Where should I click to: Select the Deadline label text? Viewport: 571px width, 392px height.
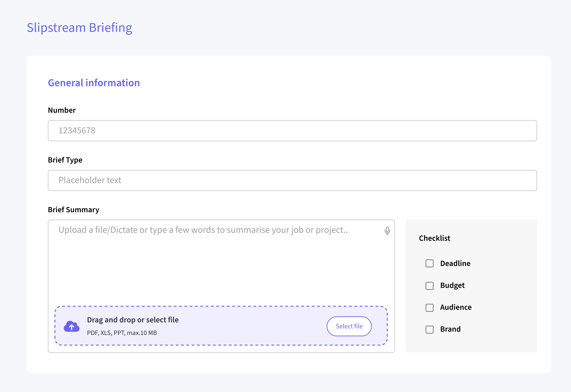pos(455,263)
